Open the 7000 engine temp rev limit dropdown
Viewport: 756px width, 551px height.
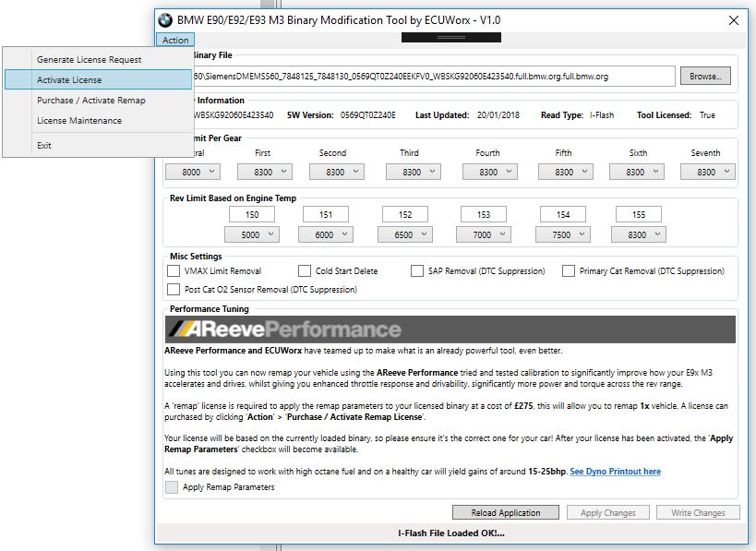coord(484,234)
